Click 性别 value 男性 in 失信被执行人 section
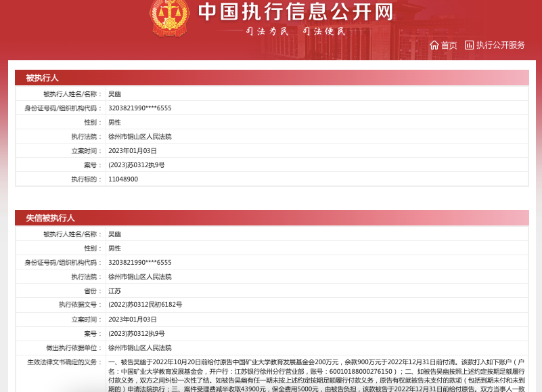Screen dimensions: 542x392 [114, 248]
